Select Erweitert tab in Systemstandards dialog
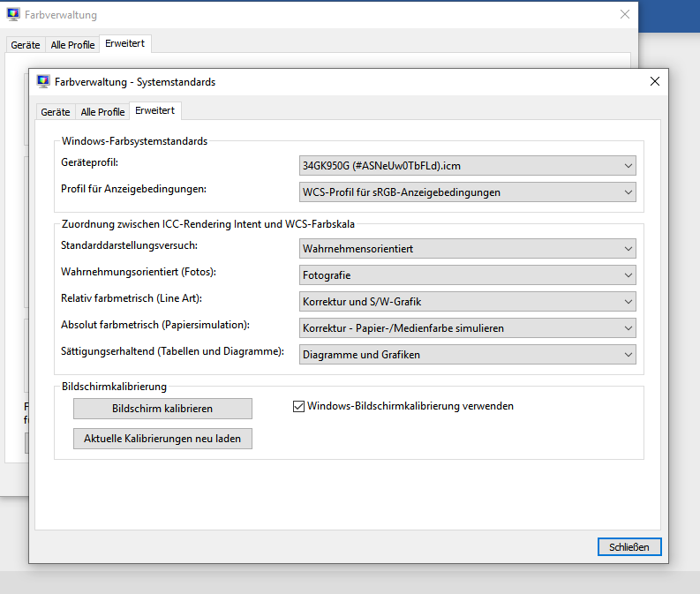 (154, 110)
